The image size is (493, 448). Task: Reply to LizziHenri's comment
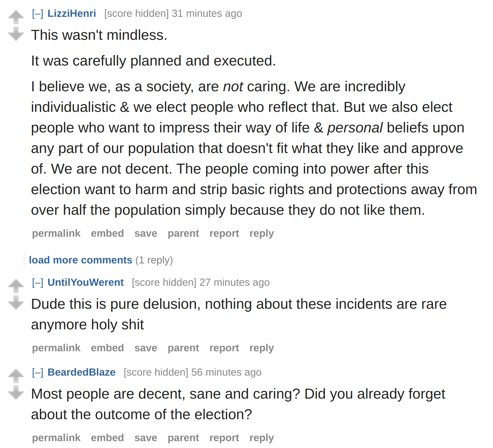262,234
